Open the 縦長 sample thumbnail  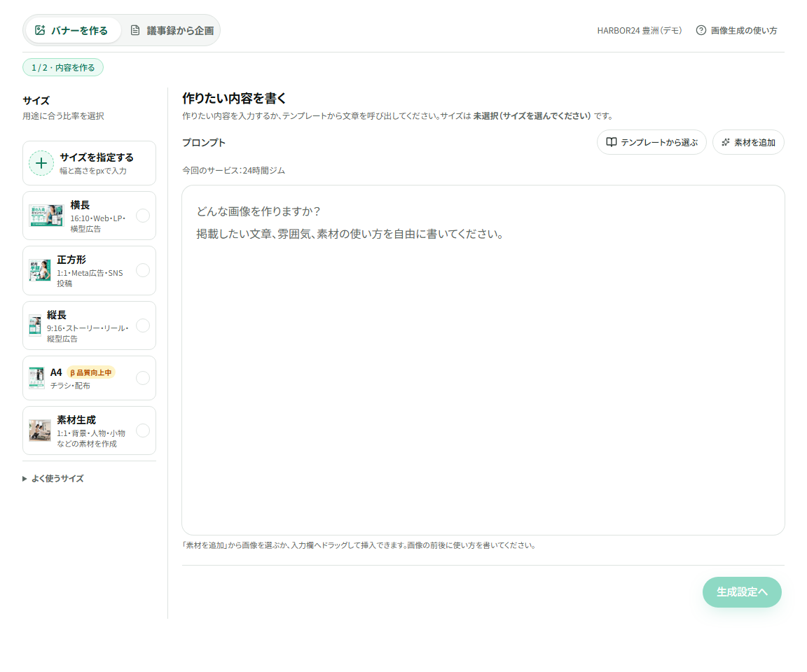pos(35,325)
